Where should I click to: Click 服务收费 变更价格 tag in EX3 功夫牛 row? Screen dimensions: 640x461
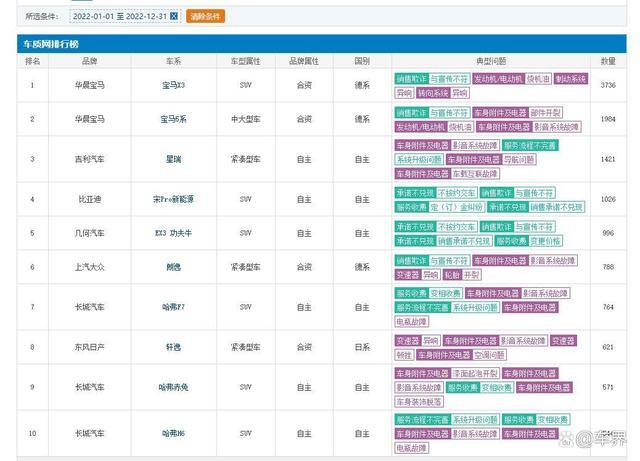click(529, 241)
